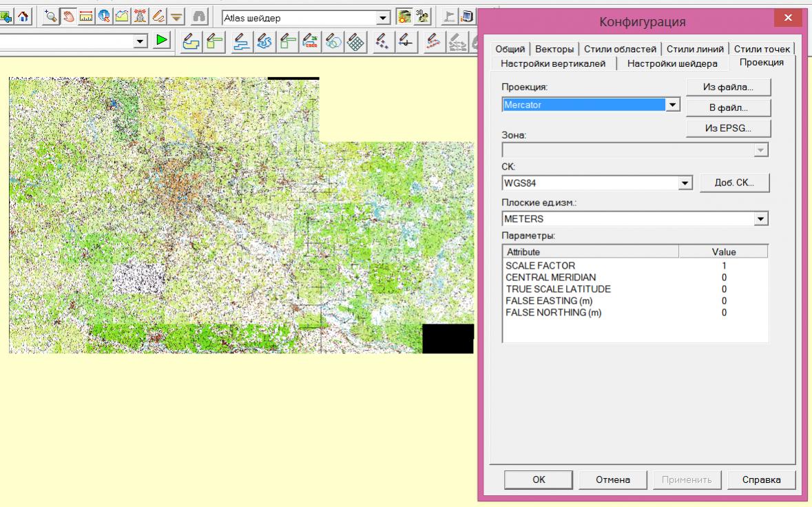The height and width of the screenshot is (507, 812).
Task: Click the Из EPSG... button
Action: click(x=728, y=129)
